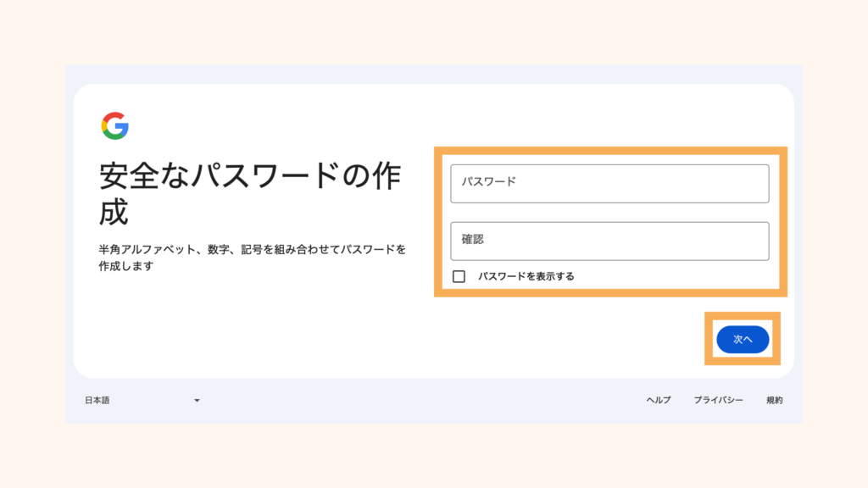Click the dropdown arrow next to 日本語
This screenshot has height=488, width=868.
197,400
